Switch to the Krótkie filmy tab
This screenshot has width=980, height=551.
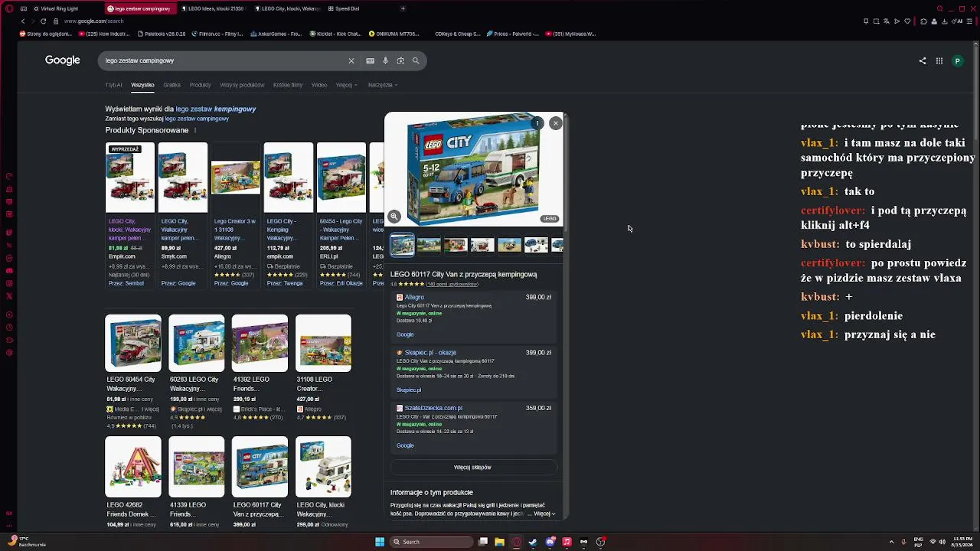[288, 85]
